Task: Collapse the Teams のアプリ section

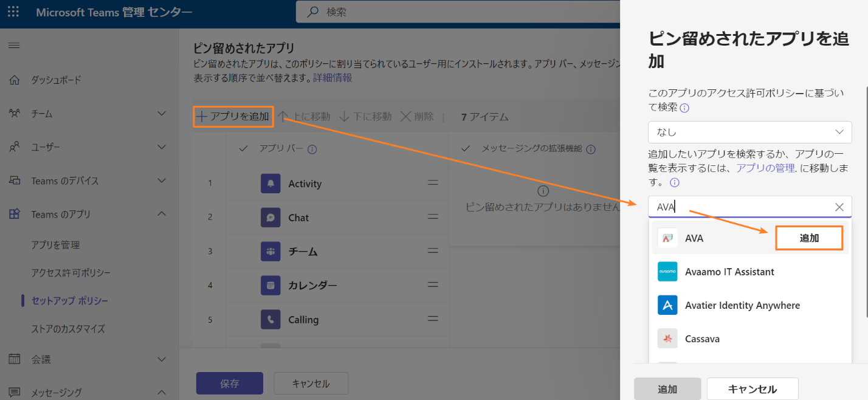Action: pos(162,214)
